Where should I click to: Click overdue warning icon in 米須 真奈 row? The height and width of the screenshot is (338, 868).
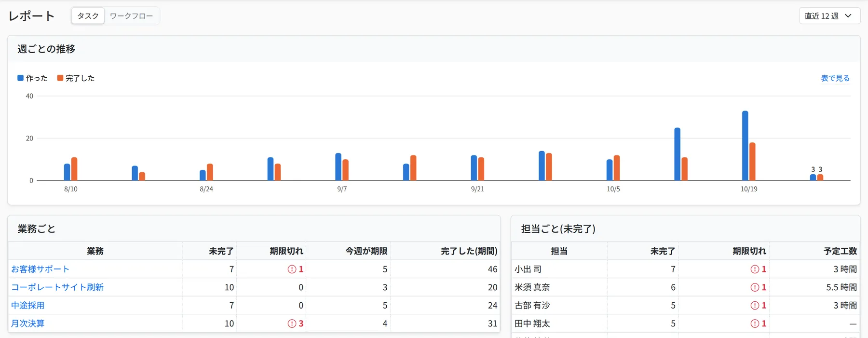click(x=755, y=287)
